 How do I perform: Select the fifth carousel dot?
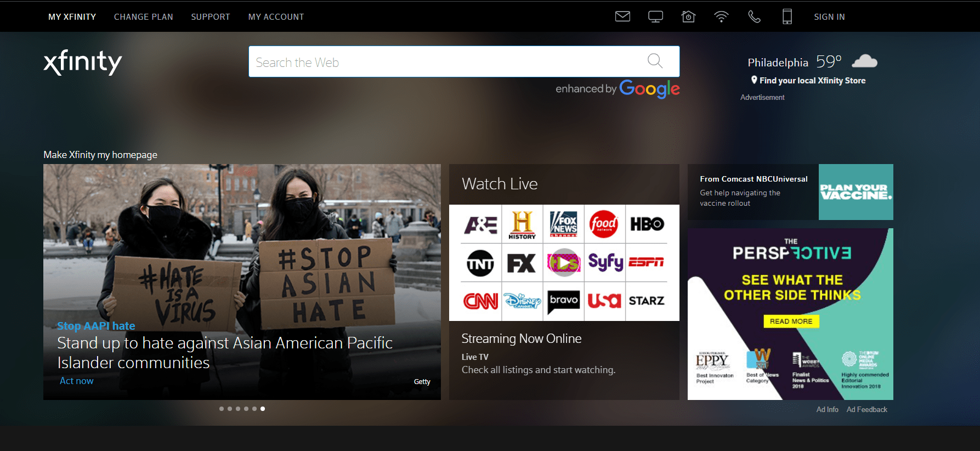254,409
